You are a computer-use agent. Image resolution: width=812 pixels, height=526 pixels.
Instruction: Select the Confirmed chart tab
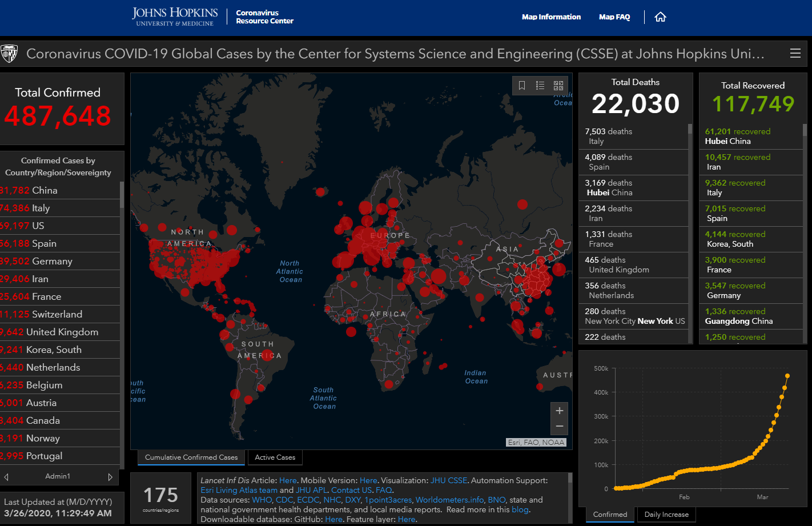coord(610,515)
